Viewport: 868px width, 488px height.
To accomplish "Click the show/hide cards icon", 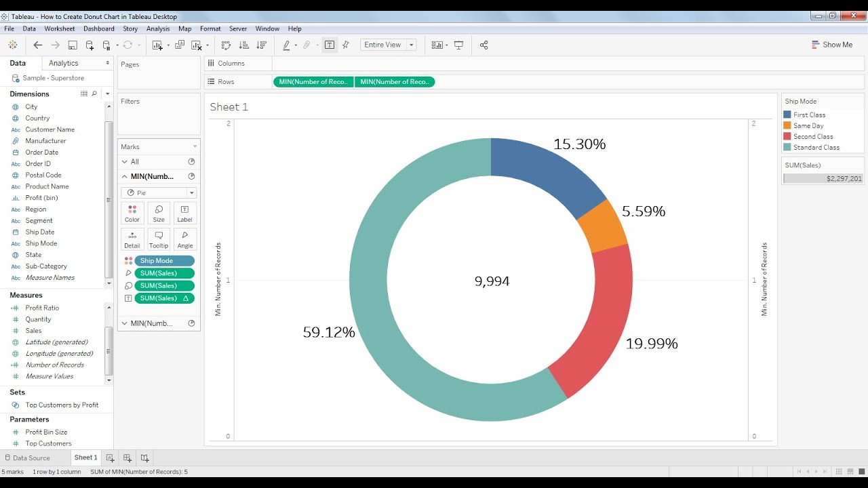I will (437, 45).
